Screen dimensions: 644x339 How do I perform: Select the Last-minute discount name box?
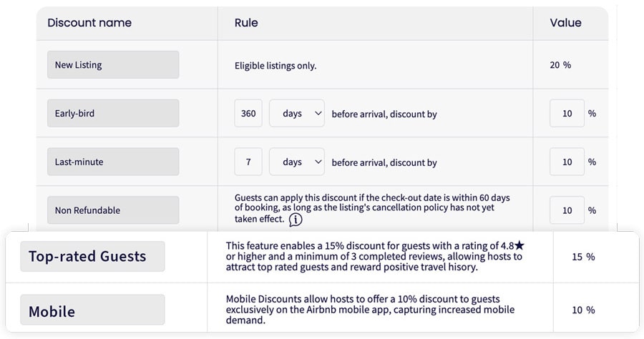click(x=113, y=162)
